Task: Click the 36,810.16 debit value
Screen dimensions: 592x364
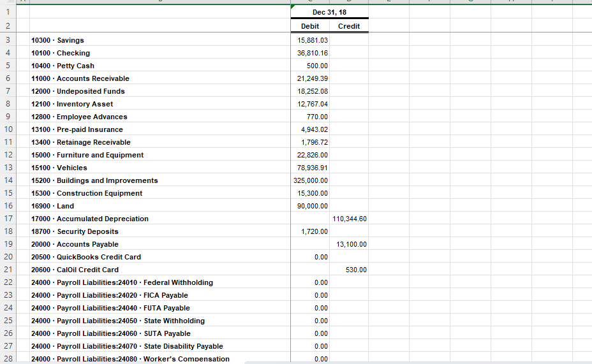Action: pyautogui.click(x=312, y=53)
